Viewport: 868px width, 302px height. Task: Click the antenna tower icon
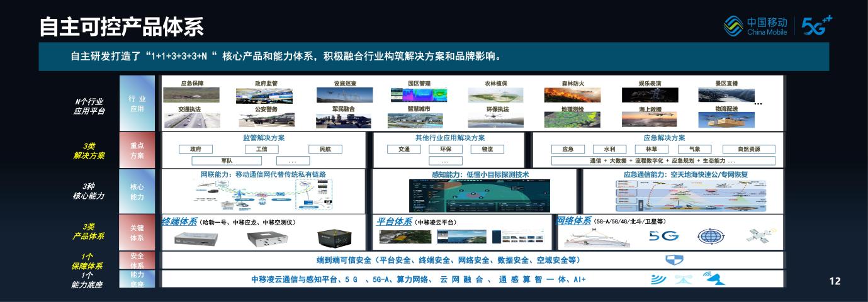684,279
